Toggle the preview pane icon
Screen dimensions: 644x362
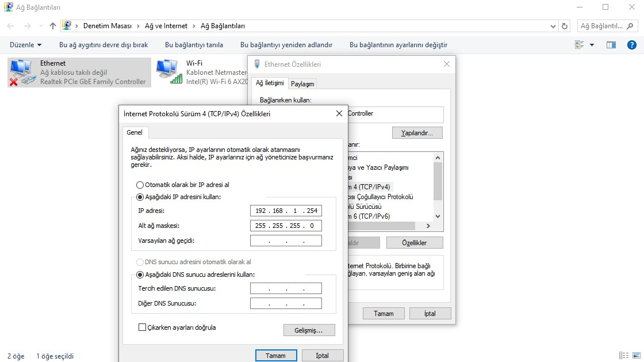[611, 45]
